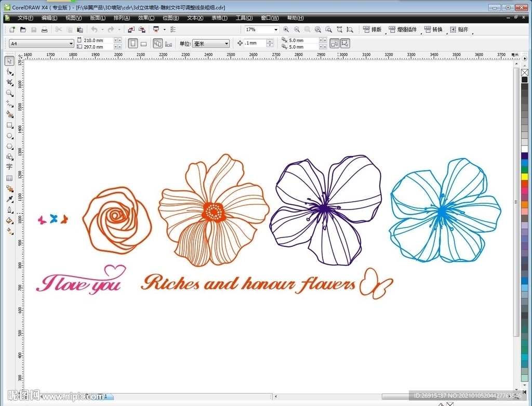The image size is (532, 406).
Task: Expand the 17% zoom level dropdown
Action: [276, 30]
